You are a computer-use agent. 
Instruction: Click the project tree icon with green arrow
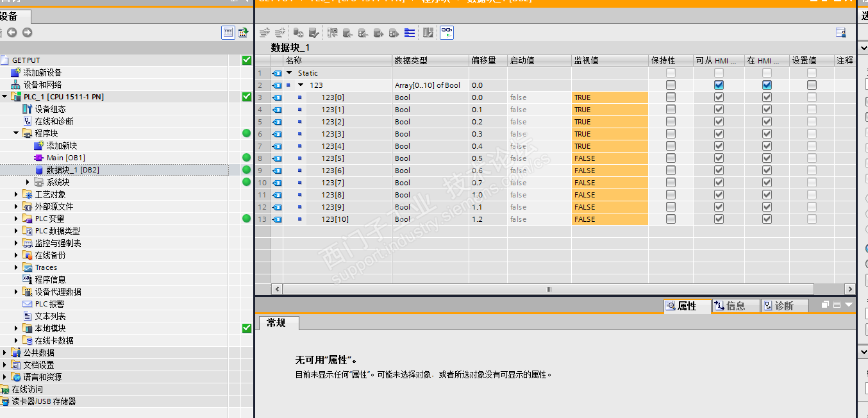pyautogui.click(x=244, y=33)
